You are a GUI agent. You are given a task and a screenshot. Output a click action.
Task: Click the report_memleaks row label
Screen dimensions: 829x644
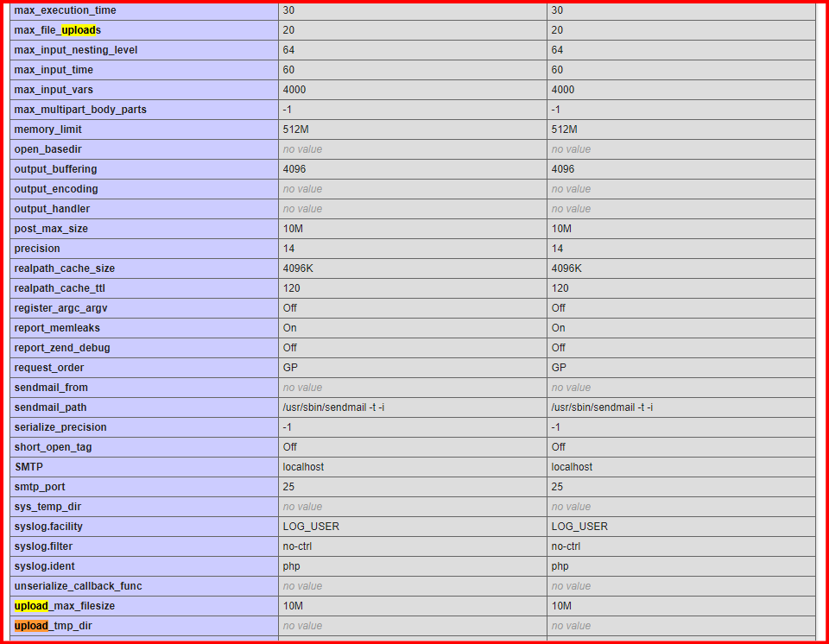point(57,328)
